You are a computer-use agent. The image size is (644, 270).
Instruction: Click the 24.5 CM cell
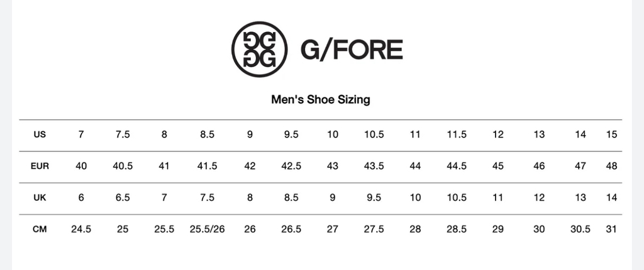81,229
